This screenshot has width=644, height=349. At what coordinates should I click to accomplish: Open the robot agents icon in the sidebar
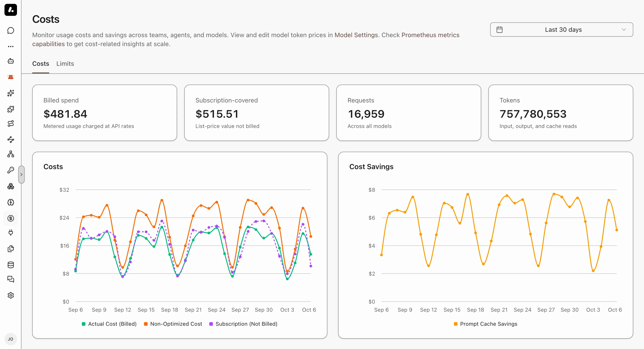[x=11, y=61]
